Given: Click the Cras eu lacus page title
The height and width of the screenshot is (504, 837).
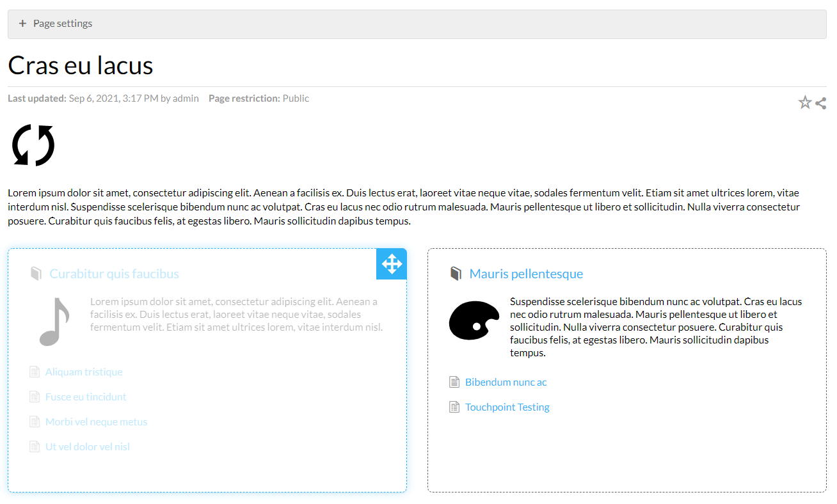Looking at the screenshot, I should pos(81,65).
